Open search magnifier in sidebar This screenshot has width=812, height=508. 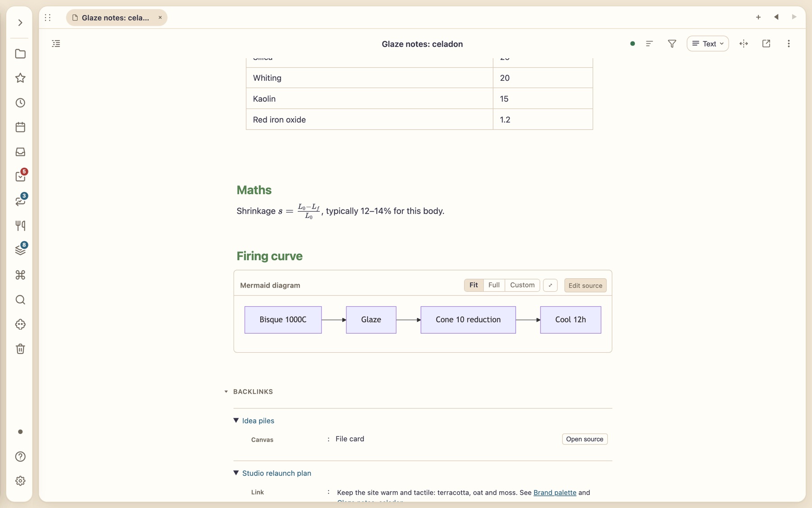[x=20, y=300]
